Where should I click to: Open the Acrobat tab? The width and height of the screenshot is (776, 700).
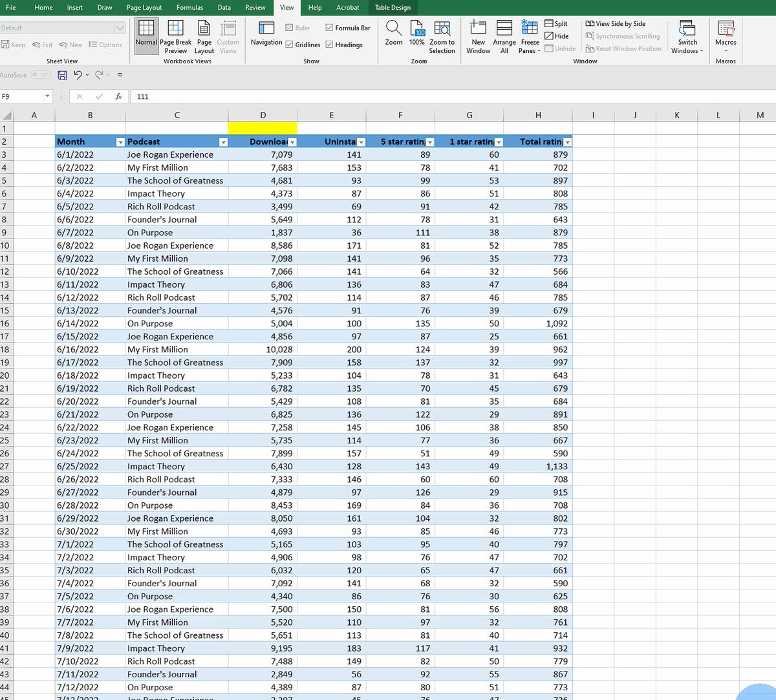348,8
